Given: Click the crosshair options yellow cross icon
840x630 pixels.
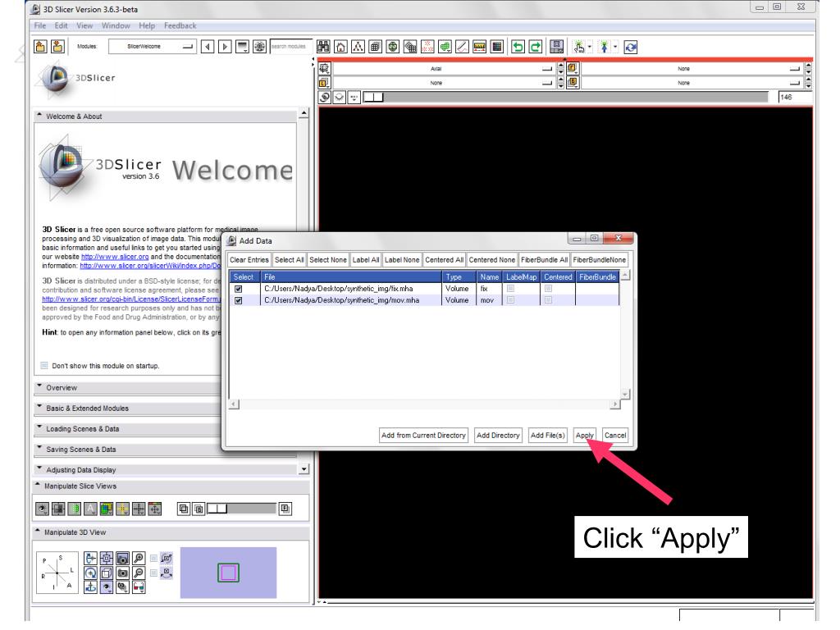Looking at the screenshot, I should click(123, 509).
